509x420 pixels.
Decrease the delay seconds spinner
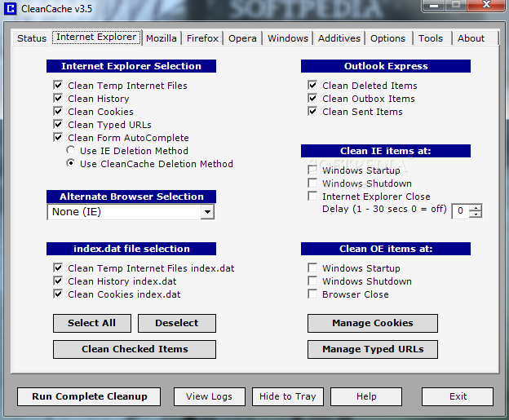476,214
